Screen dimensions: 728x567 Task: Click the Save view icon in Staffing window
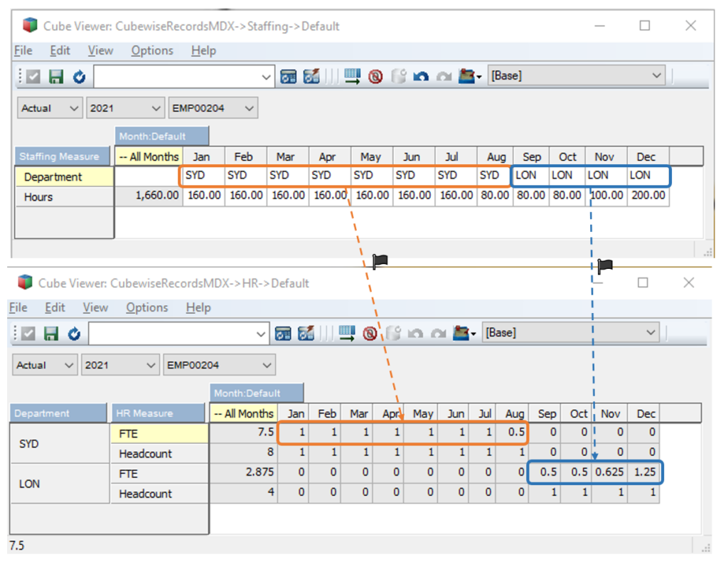point(56,77)
